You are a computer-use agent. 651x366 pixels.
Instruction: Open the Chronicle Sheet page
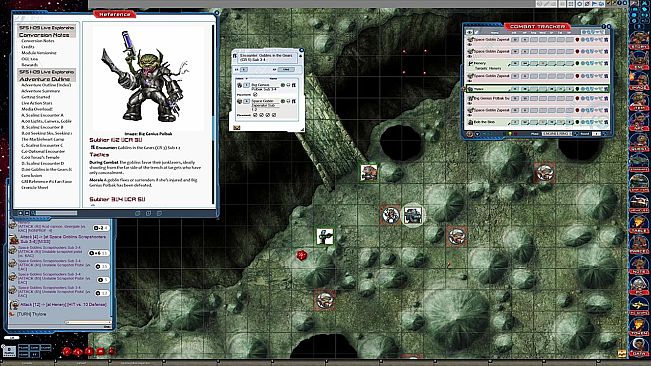34,188
